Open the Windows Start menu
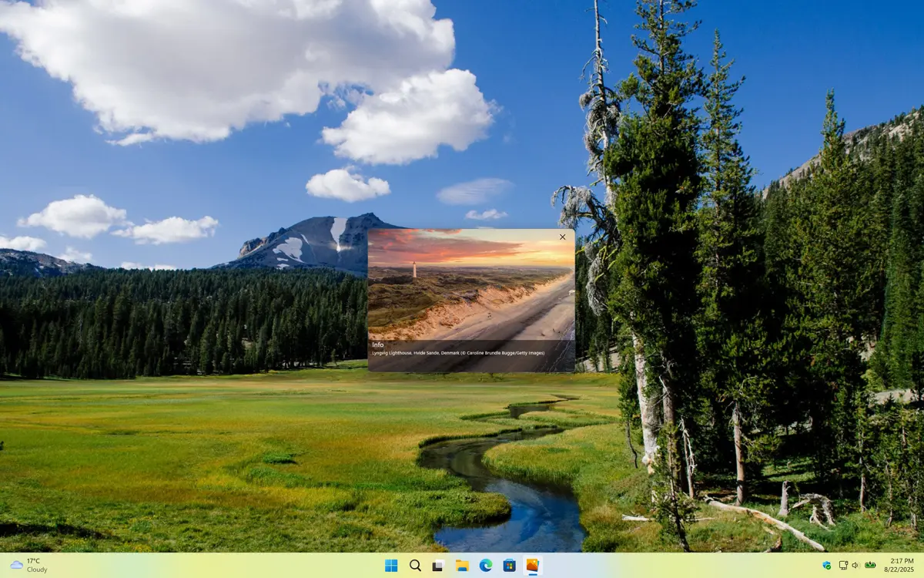 point(391,566)
